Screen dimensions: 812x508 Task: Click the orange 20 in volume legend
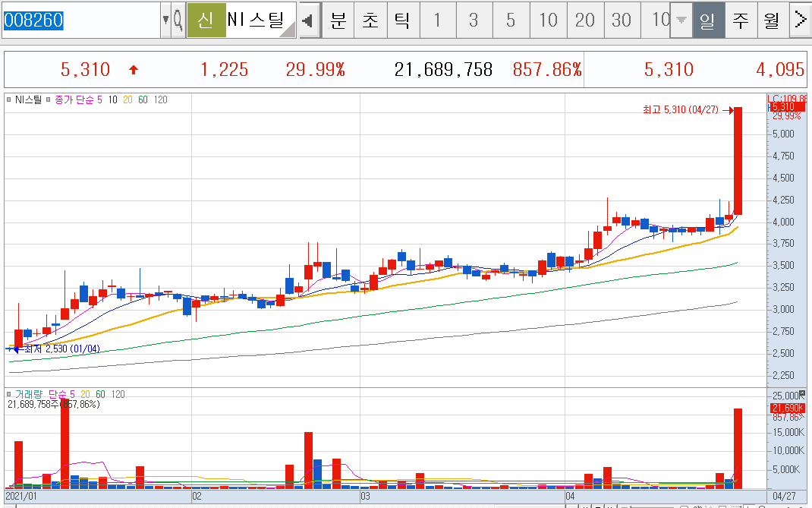(85, 394)
